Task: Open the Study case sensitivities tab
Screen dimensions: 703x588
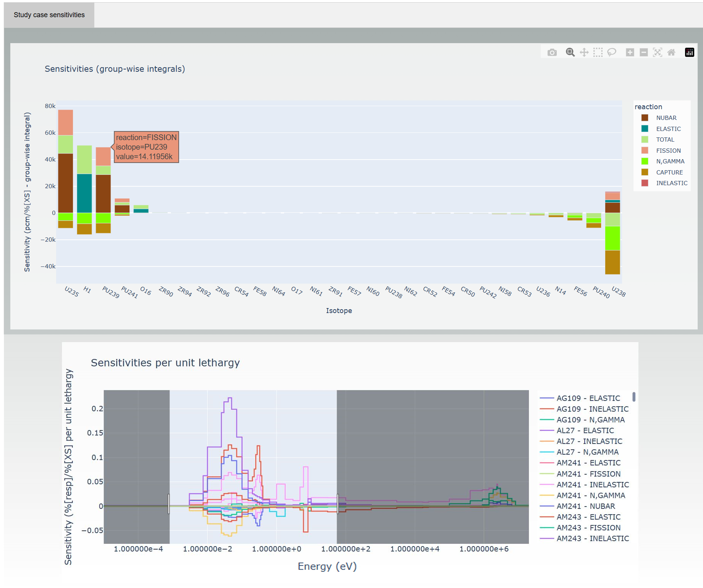Action: click(49, 15)
